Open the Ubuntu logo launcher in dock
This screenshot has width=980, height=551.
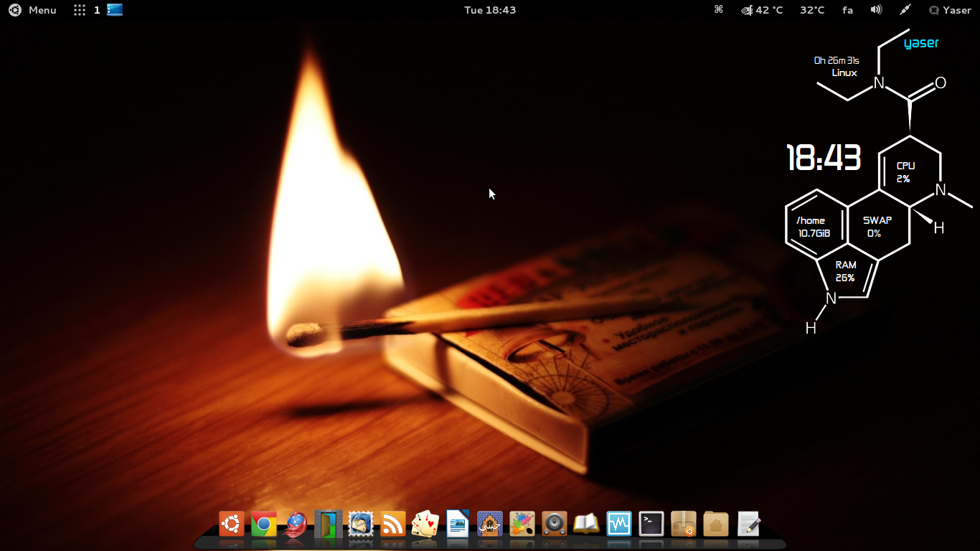tap(231, 524)
